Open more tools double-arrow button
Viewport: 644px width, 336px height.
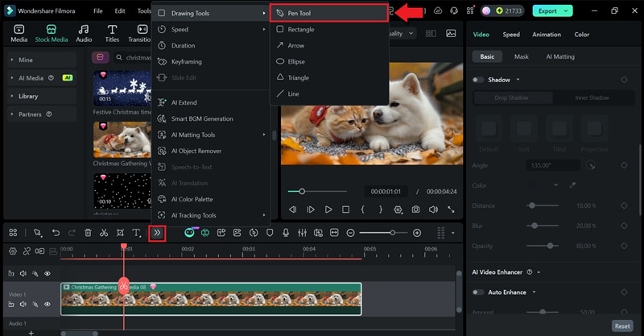157,233
